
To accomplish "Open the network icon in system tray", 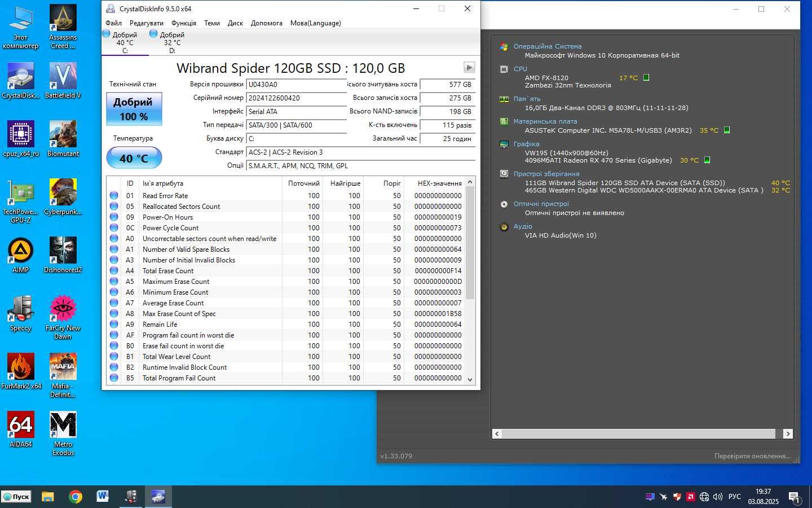I will (x=704, y=497).
